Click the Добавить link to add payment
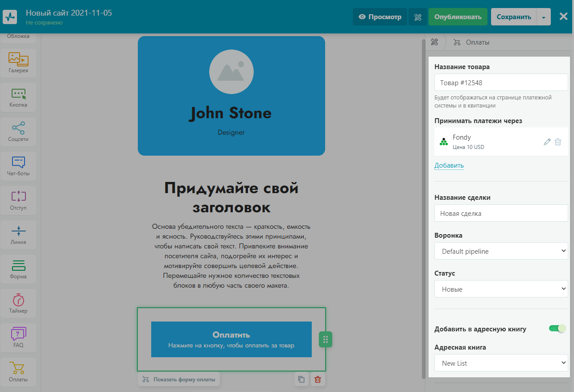Screen dimensions: 574x392 click(x=449, y=165)
